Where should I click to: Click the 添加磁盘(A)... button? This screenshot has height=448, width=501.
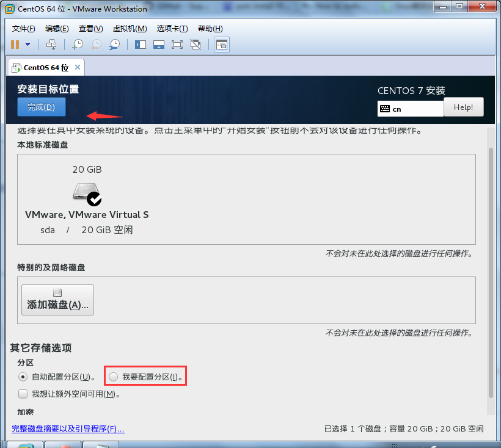pos(58,300)
